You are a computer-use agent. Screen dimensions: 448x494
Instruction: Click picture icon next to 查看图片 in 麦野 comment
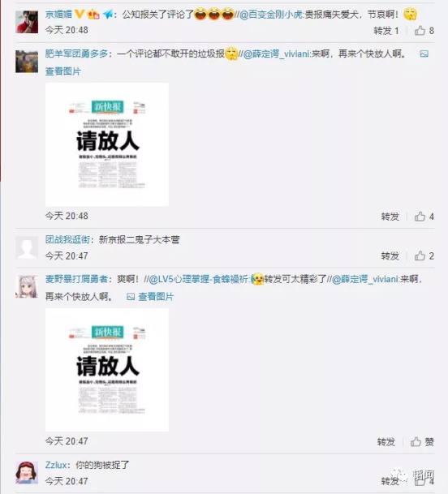click(x=131, y=297)
